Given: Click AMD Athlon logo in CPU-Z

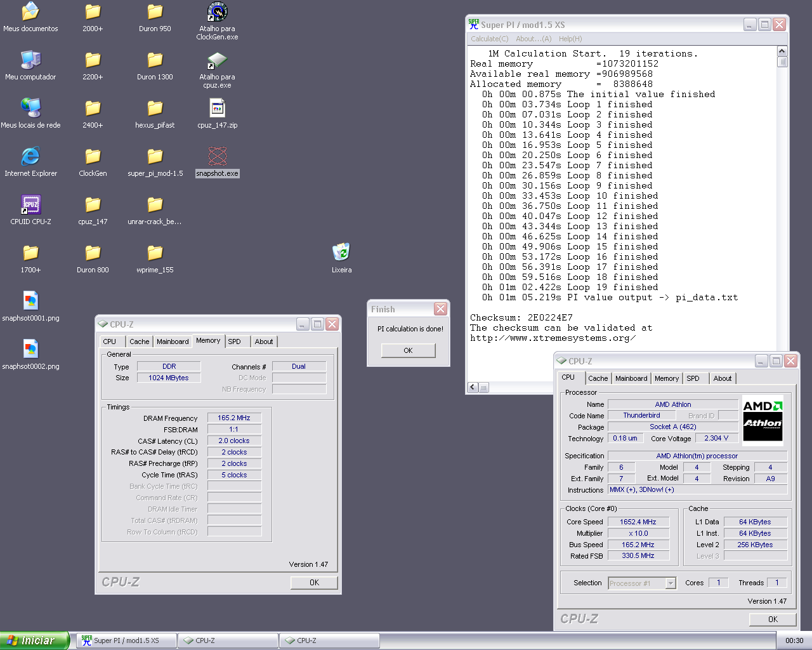Looking at the screenshot, I should 763,420.
